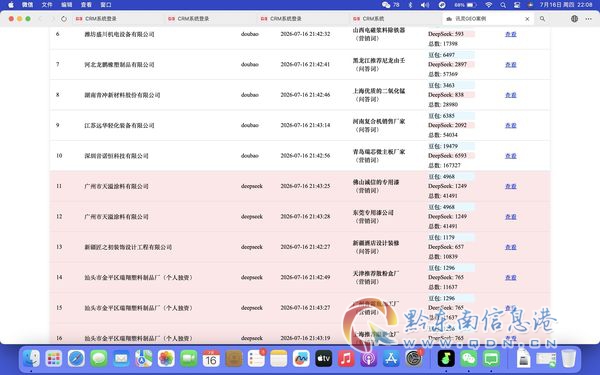
Task: Click 查看 link for row 13 deepseek
Action: pyautogui.click(x=510, y=247)
